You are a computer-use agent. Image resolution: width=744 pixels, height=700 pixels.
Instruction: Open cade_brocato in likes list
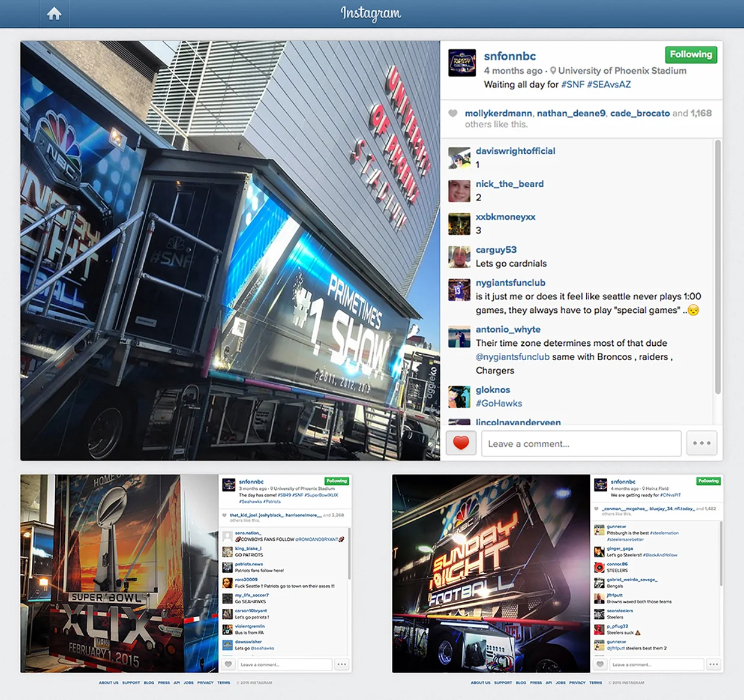click(640, 113)
